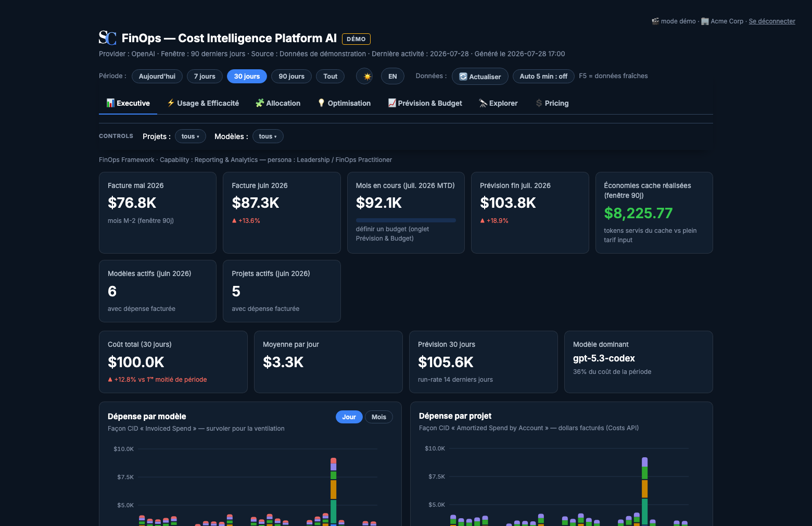Open the Usage & Efficacité tab

point(203,103)
